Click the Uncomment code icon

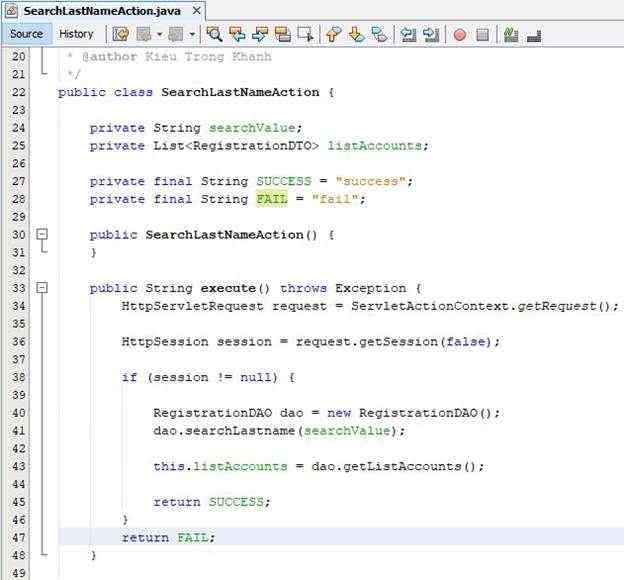pyautogui.click(x=534, y=36)
